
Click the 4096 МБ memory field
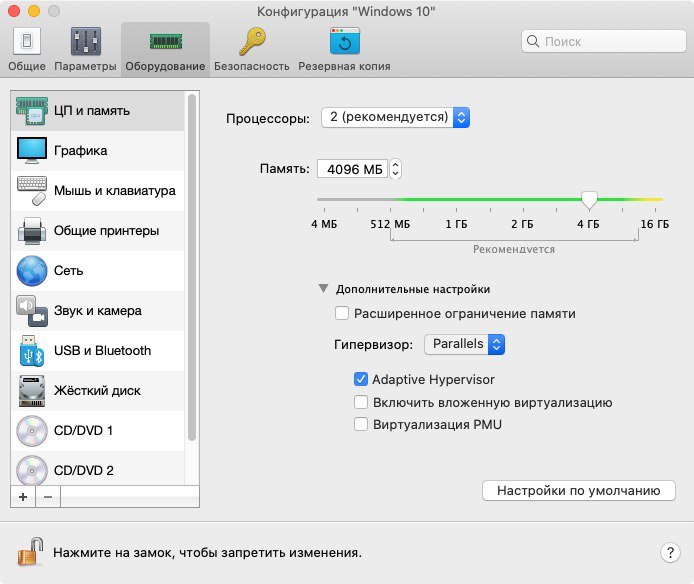coord(352,169)
